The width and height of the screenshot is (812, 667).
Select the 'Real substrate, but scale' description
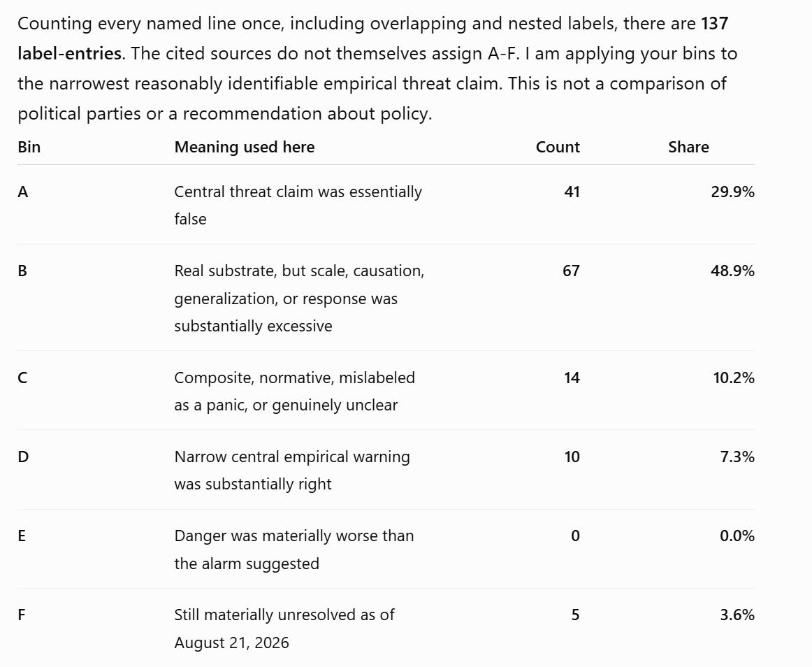(x=299, y=299)
